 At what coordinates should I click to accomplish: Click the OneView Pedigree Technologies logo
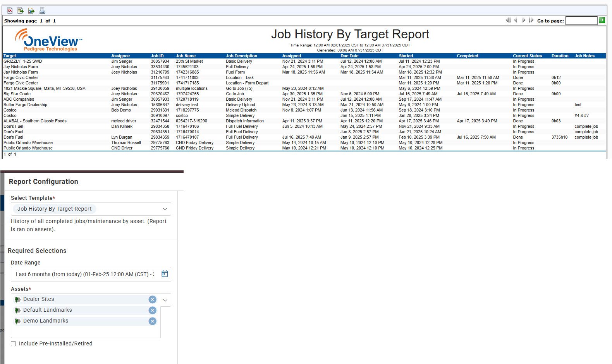(49, 40)
